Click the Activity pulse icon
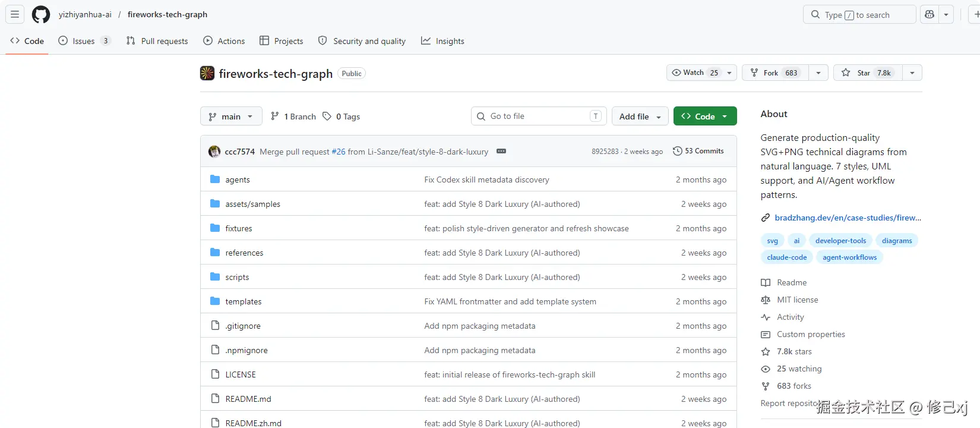The width and height of the screenshot is (980, 428). (766, 317)
